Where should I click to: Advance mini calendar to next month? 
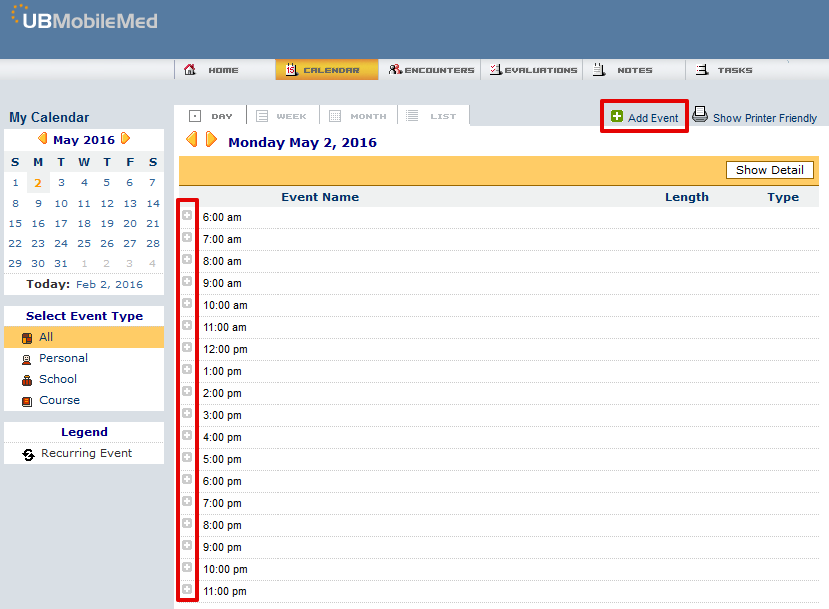pyautogui.click(x=125, y=139)
